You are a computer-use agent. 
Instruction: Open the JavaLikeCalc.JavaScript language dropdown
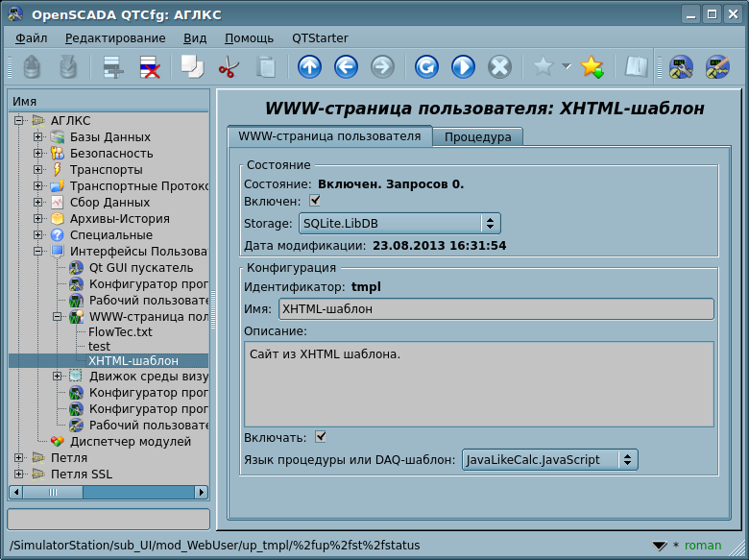click(549, 460)
